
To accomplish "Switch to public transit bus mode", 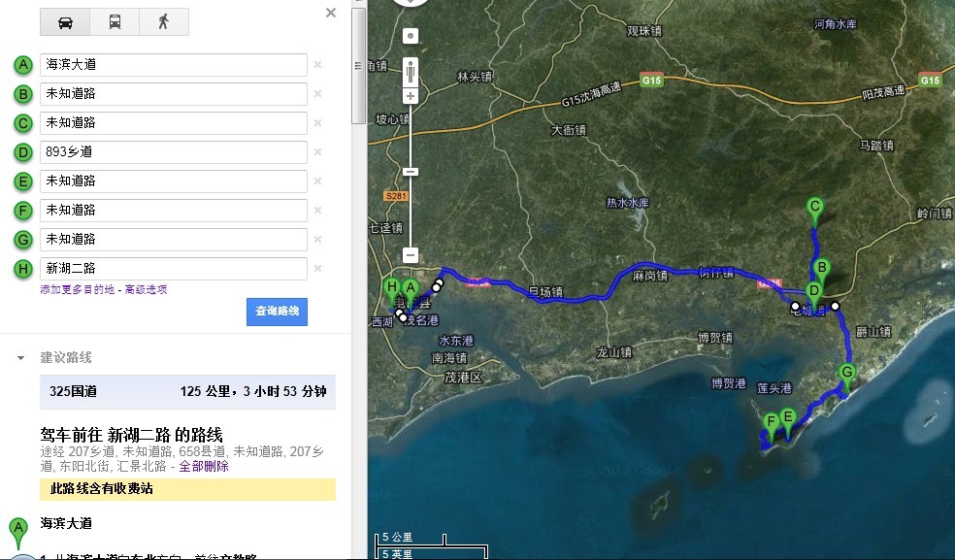I will point(115,22).
